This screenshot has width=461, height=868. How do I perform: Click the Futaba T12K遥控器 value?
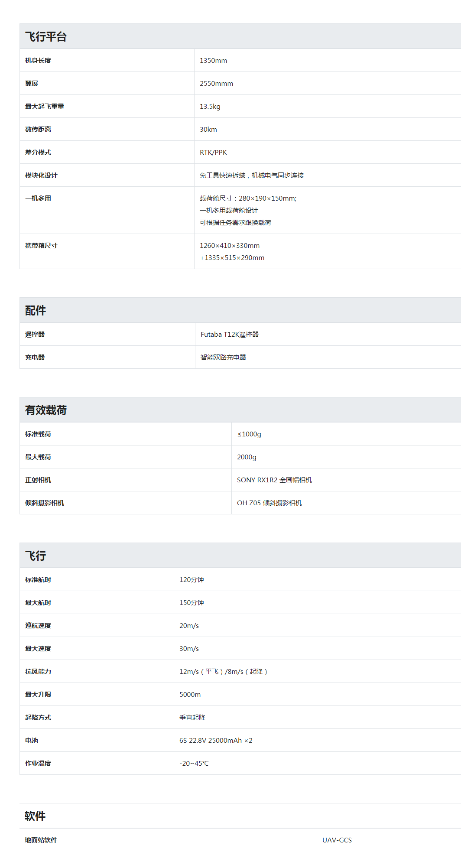(230, 335)
